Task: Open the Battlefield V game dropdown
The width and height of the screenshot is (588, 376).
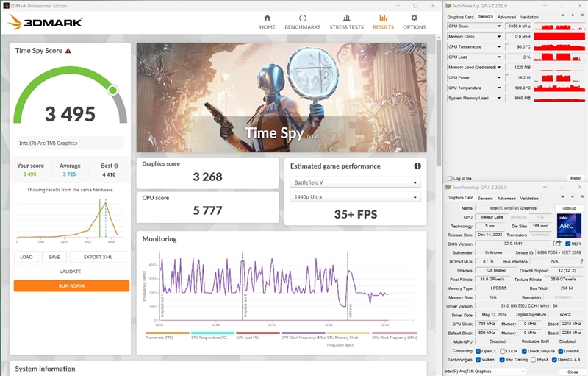Action: [x=355, y=182]
